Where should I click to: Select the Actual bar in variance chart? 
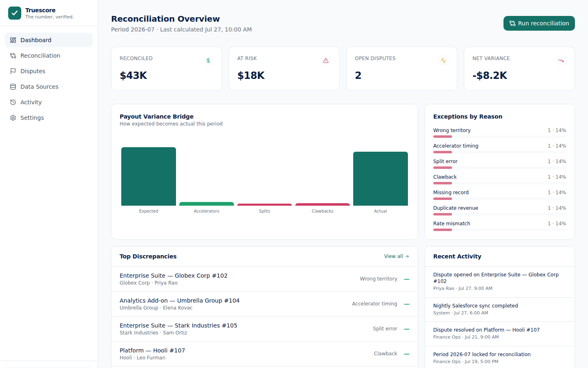click(x=381, y=179)
